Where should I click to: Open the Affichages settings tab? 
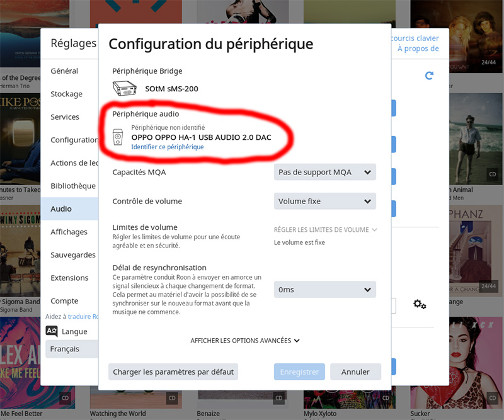[69, 232]
